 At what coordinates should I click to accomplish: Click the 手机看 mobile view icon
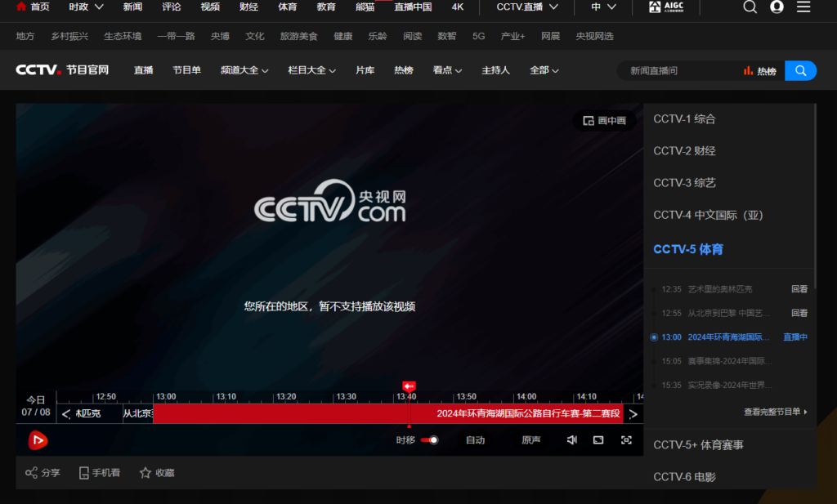tap(83, 473)
